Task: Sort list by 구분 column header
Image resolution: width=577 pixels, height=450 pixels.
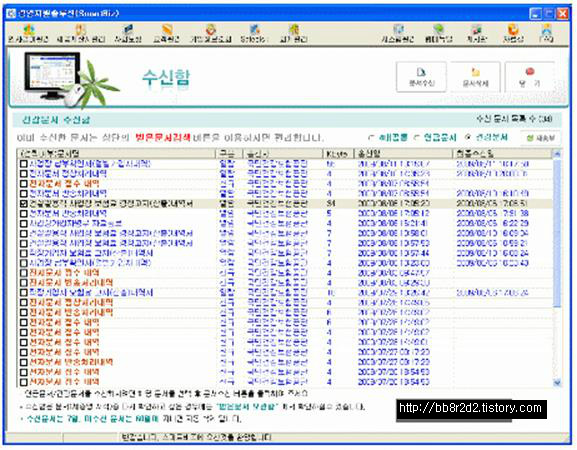Action: click(x=229, y=153)
